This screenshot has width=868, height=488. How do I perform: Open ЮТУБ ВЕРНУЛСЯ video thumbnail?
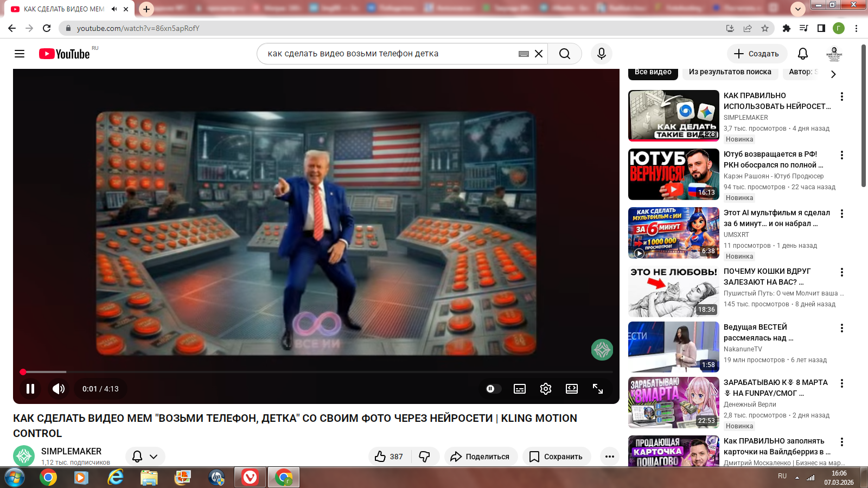click(674, 174)
